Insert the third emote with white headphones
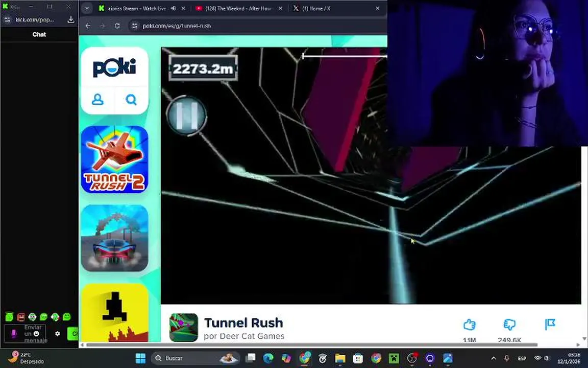The width and height of the screenshot is (588, 368). pos(32,317)
